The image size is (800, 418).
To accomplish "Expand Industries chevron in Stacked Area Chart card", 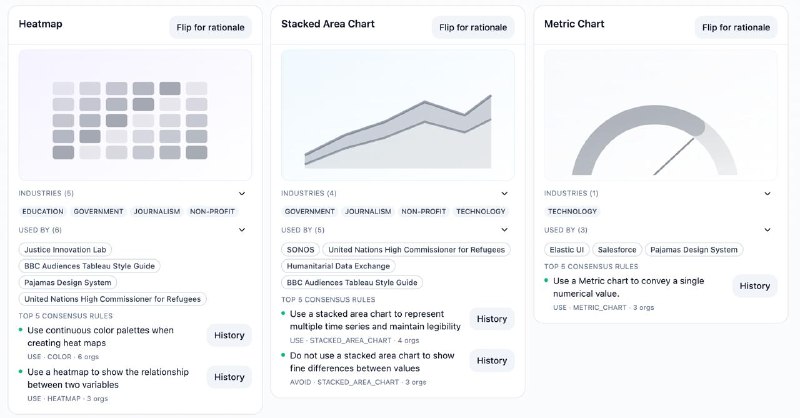I will 504,193.
